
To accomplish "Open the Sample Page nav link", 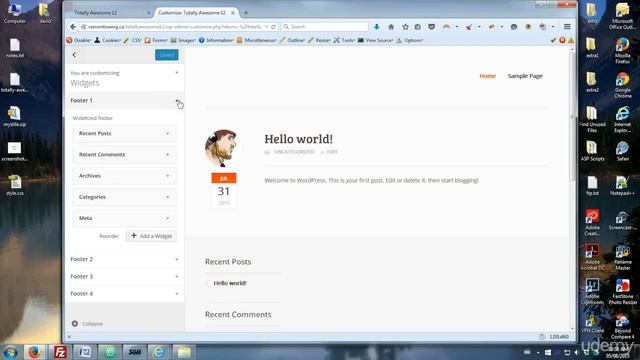I will pyautogui.click(x=525, y=76).
